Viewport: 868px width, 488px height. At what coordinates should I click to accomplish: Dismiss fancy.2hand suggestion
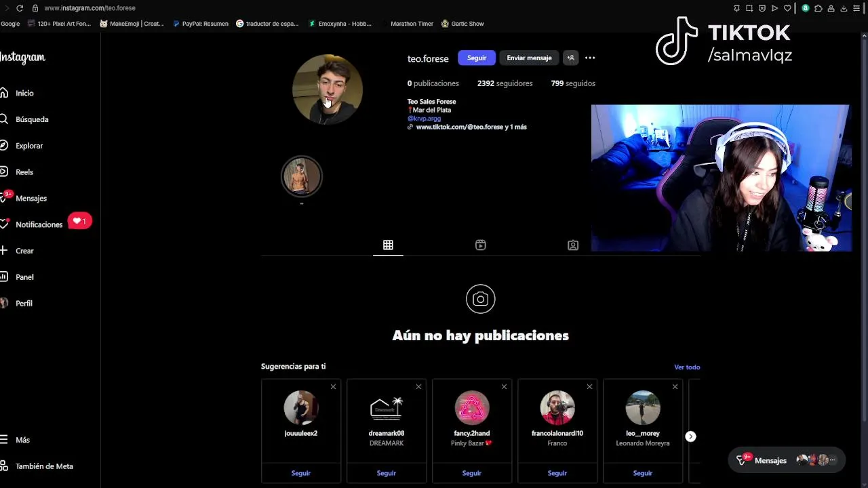pos(504,386)
